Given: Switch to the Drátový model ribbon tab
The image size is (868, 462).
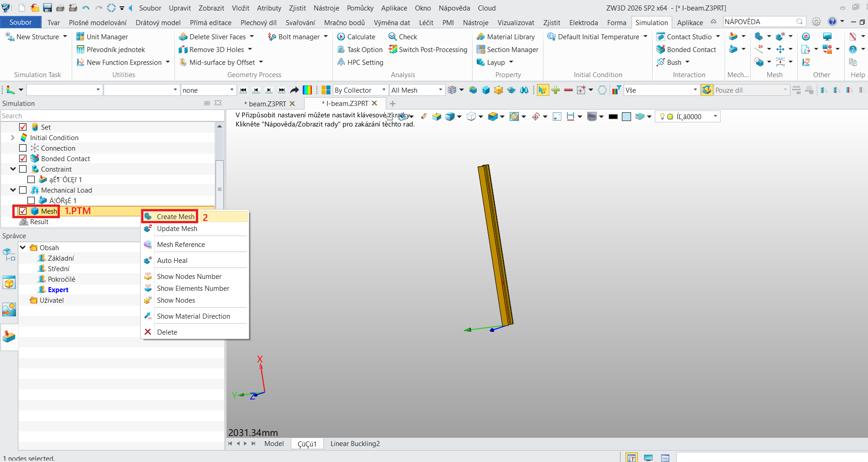Looking at the screenshot, I should click(x=158, y=22).
